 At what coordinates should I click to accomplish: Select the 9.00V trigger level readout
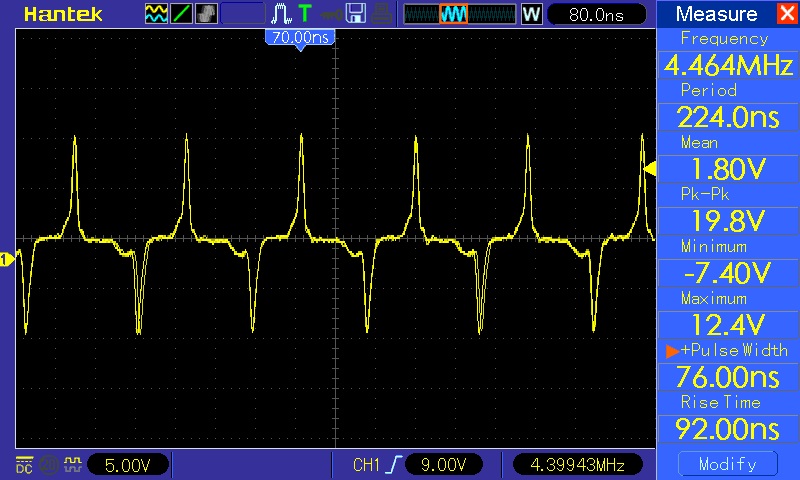[444, 465]
